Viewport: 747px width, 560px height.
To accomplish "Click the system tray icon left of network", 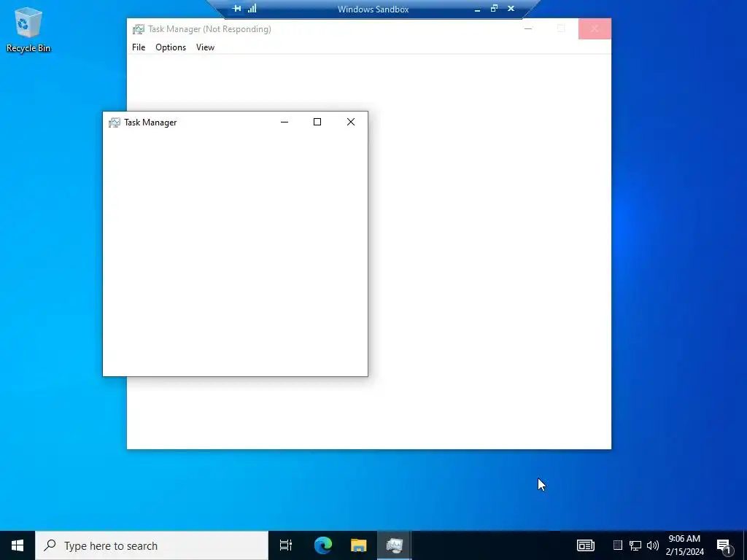I will (617, 545).
